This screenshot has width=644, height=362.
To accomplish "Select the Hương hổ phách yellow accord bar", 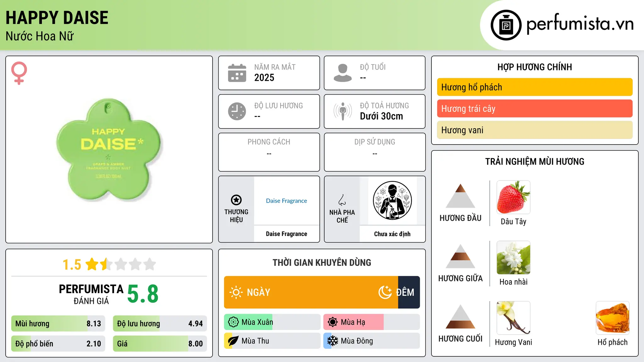I will (535, 87).
